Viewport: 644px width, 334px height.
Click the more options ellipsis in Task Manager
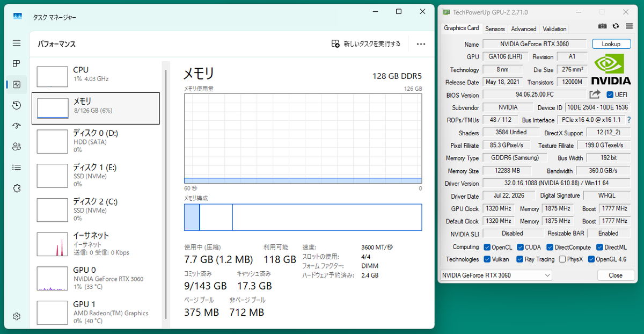[421, 44]
